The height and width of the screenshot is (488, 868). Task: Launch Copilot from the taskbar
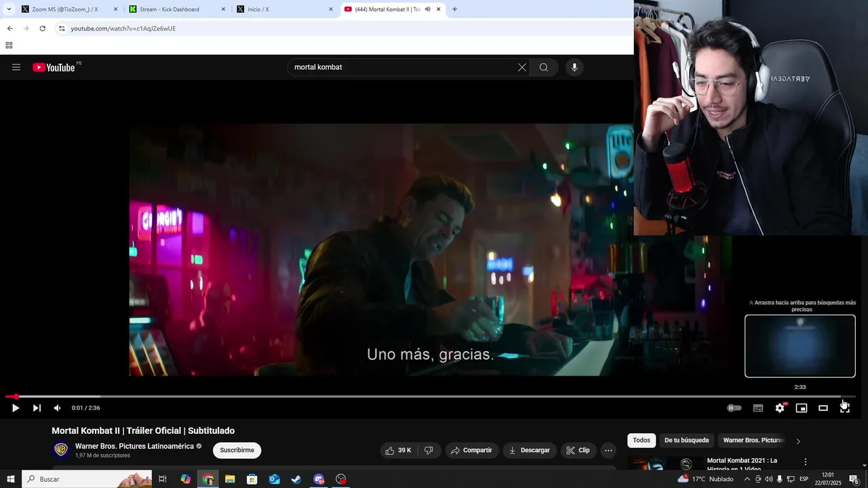tap(186, 479)
